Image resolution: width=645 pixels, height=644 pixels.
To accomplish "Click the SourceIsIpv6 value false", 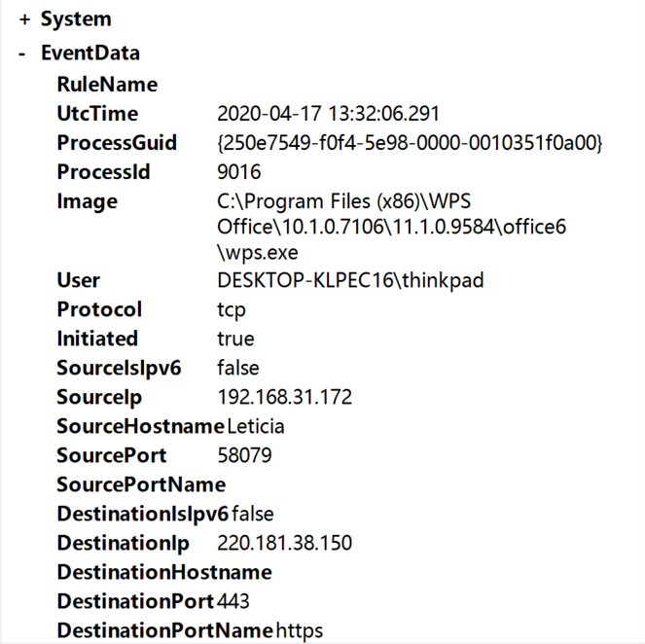I will 238,368.
